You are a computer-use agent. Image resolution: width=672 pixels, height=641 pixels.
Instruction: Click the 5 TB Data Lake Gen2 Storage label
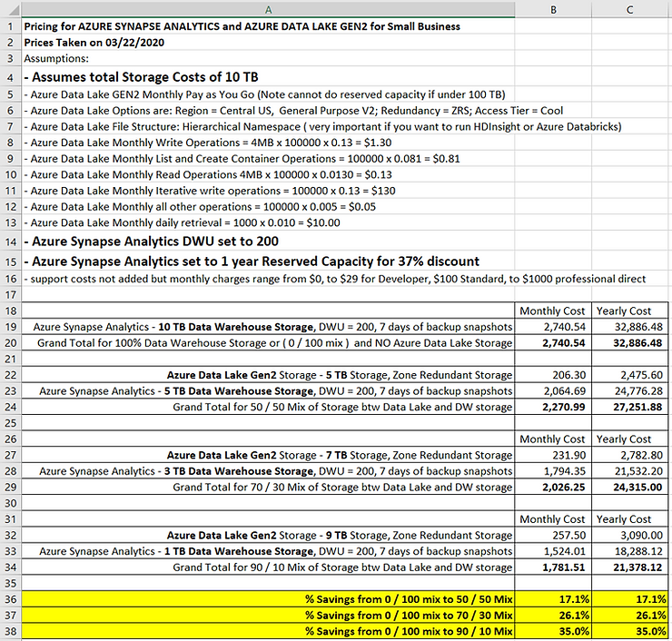pyautogui.click(x=268, y=375)
